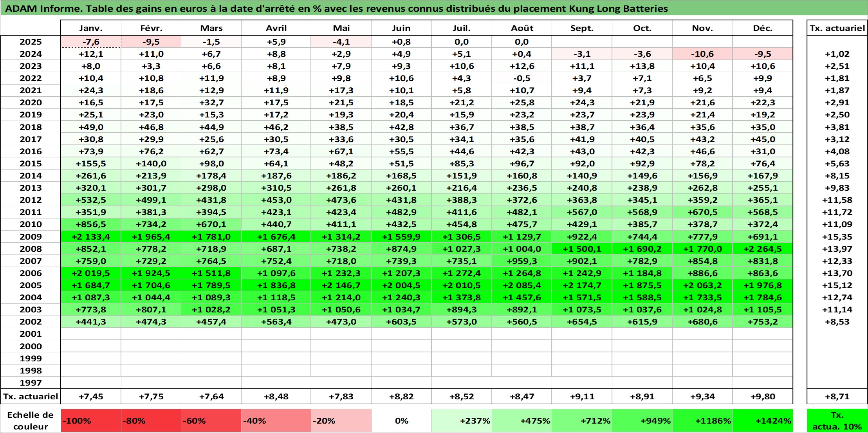Select the Févr. column header
This screenshot has width=868, height=433.
(151, 28)
